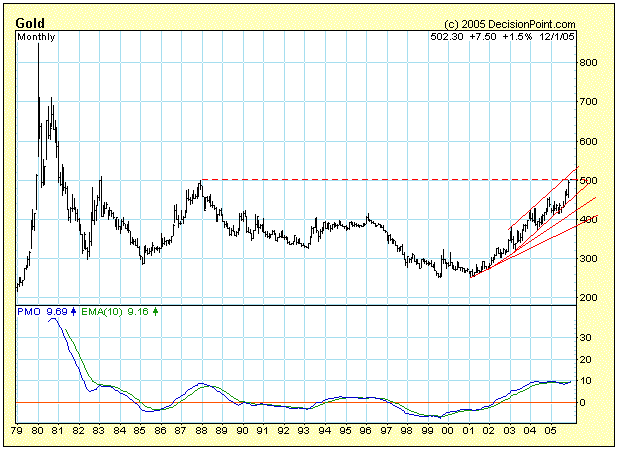This screenshot has width=618, height=450.
Task: Click the +1.5% percent change value
Action: [x=515, y=37]
